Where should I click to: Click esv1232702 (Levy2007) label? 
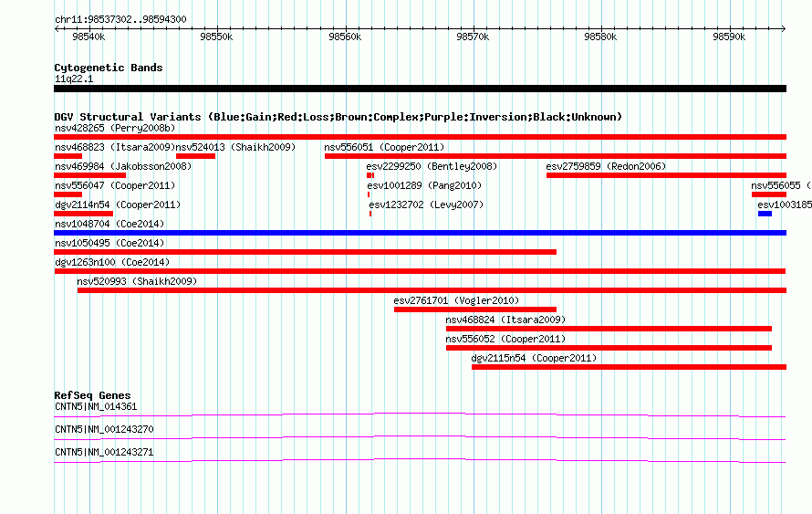(426, 205)
